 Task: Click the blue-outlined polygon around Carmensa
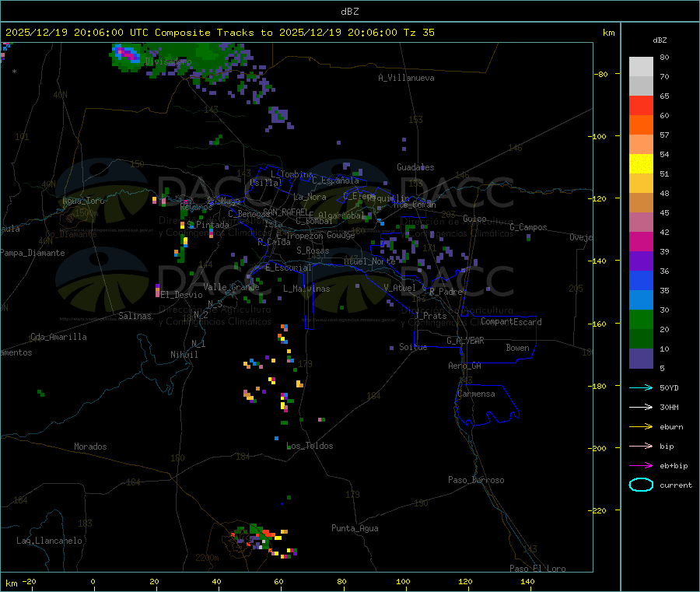coord(487,405)
